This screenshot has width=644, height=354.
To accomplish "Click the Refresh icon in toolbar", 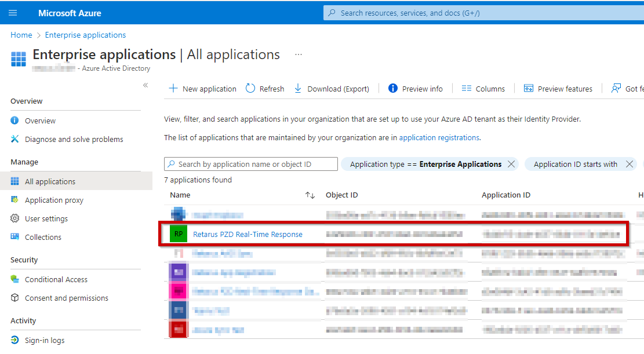I will pos(250,89).
